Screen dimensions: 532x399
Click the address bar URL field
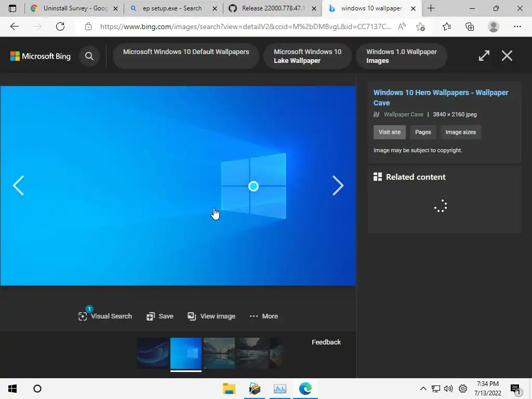point(246,26)
